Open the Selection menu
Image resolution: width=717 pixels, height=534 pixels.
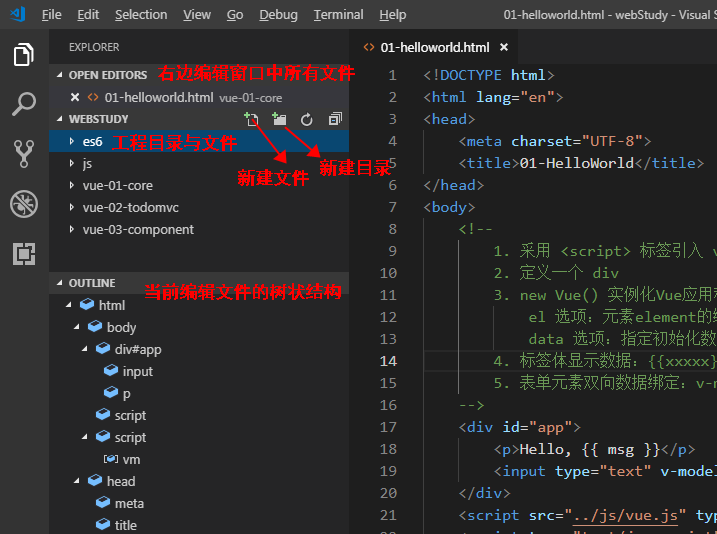pos(141,15)
